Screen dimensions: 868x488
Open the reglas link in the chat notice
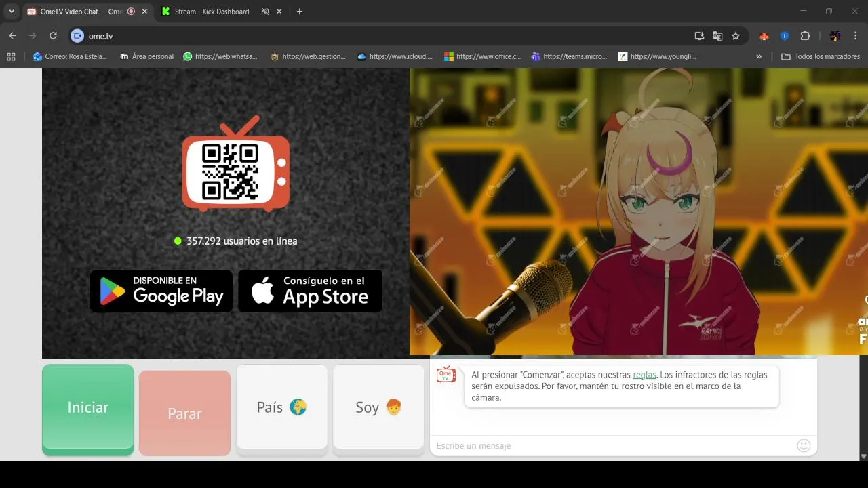644,375
